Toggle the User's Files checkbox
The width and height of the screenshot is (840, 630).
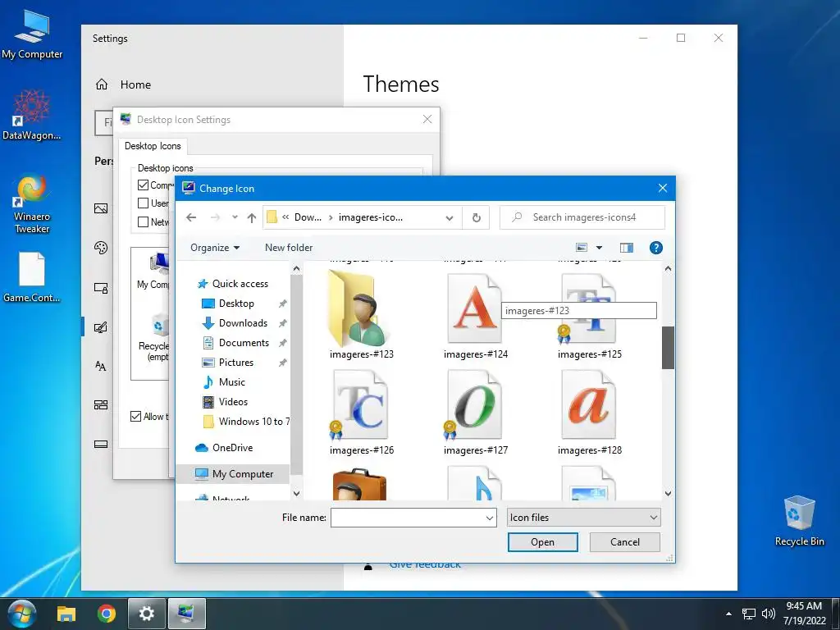[x=143, y=203]
